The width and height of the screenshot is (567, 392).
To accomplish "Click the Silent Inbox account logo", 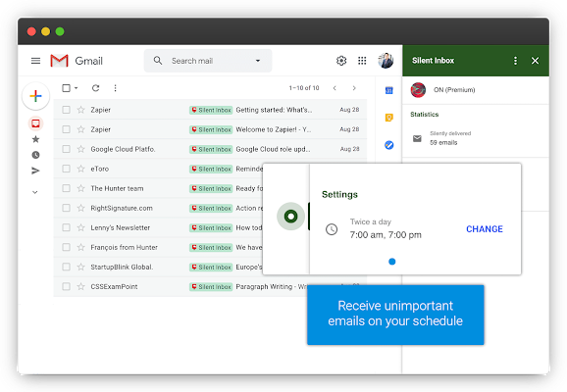I will pyautogui.click(x=418, y=90).
